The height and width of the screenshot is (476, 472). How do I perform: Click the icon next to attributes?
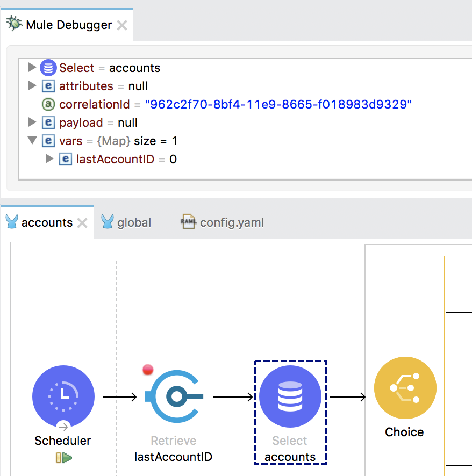pos(48,86)
